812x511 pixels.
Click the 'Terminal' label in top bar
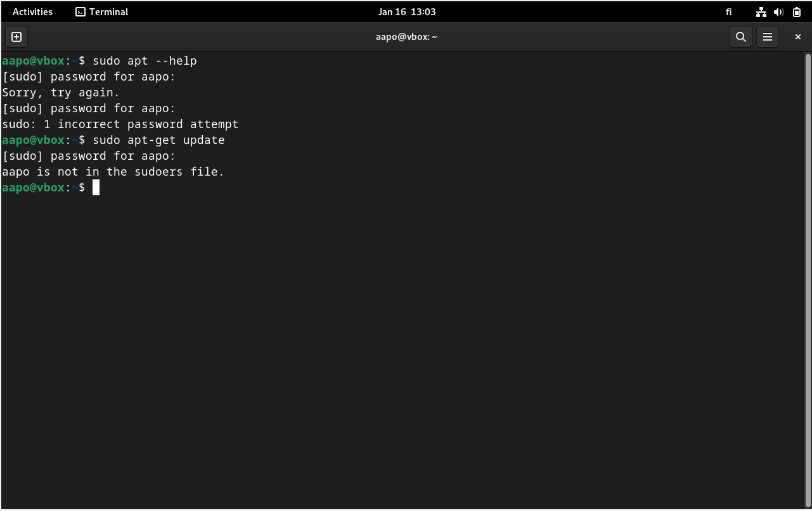coord(108,12)
